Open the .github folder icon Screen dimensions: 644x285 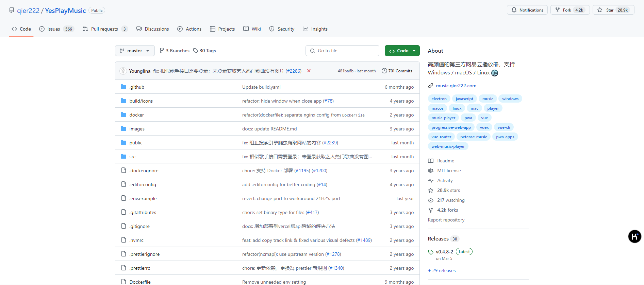(x=123, y=87)
